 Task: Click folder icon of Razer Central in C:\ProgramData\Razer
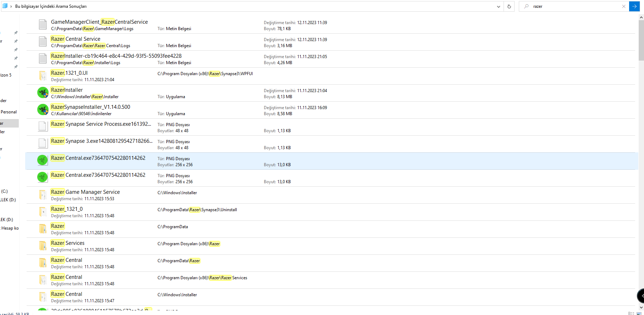43,263
